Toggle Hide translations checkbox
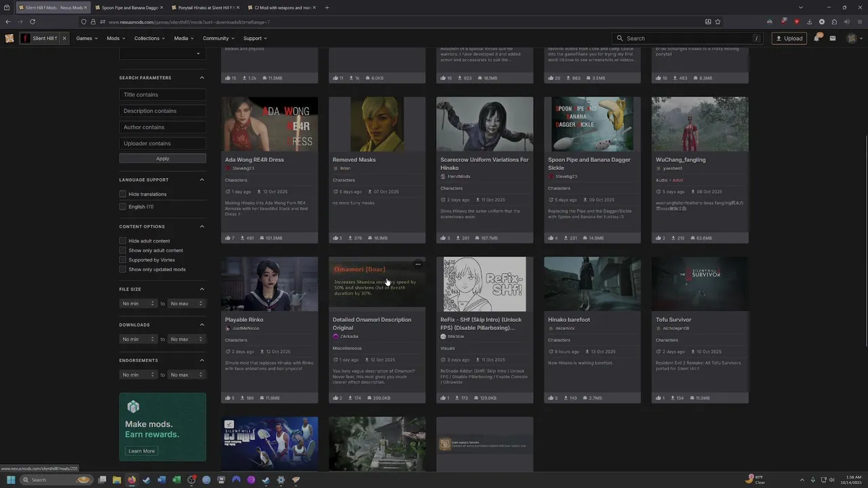This screenshot has width=868, height=488. pyautogui.click(x=123, y=194)
